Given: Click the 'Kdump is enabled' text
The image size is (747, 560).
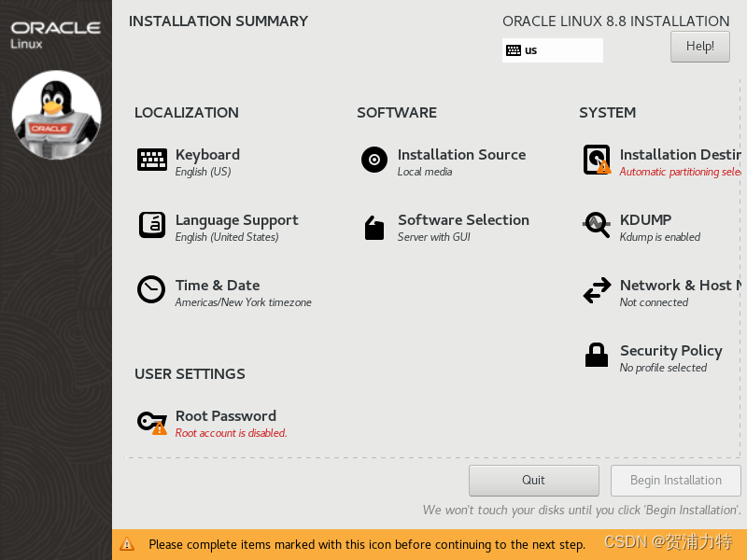Looking at the screenshot, I should [660, 237].
